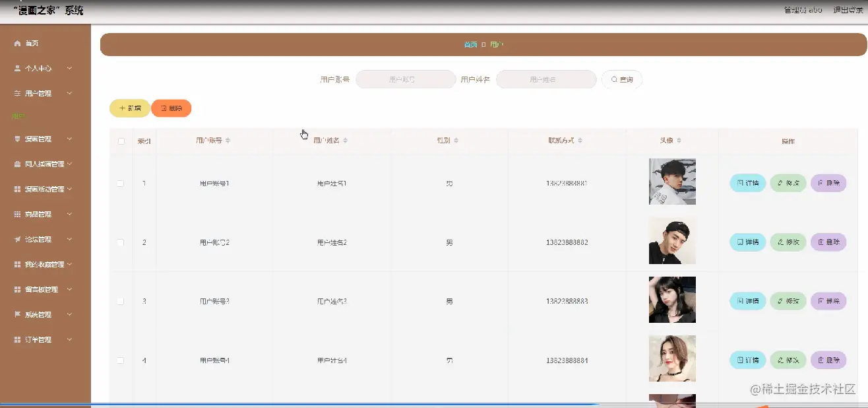This screenshot has width=868, height=408.
Task: Tick the checkbox for row 3
Action: coord(121,302)
